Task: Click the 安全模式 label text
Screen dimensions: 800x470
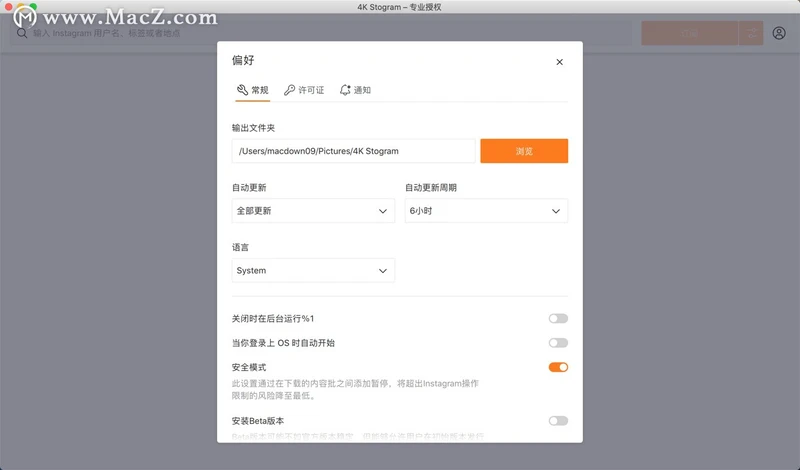Action: point(249,367)
